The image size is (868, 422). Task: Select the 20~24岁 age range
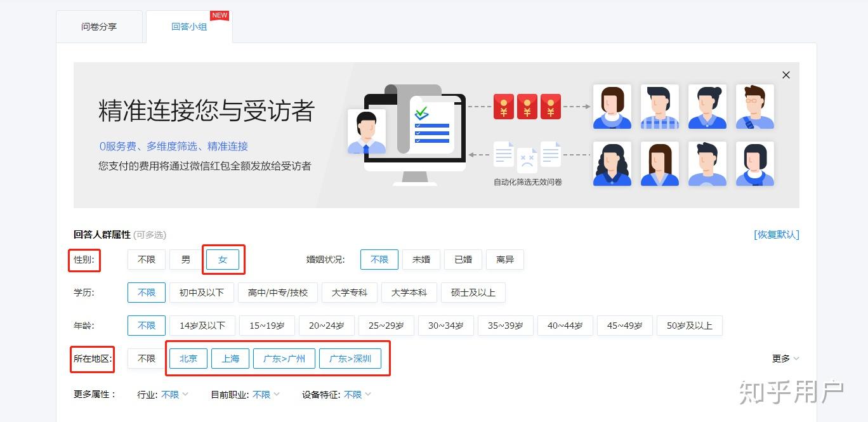click(327, 326)
